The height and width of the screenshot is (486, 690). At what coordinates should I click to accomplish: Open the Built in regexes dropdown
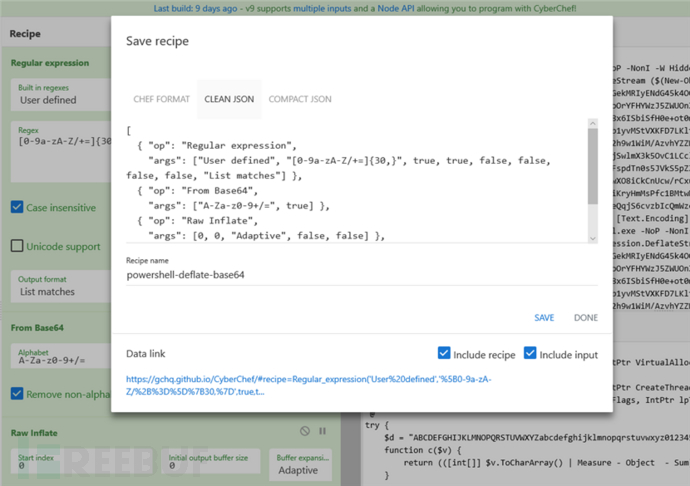pos(61,95)
